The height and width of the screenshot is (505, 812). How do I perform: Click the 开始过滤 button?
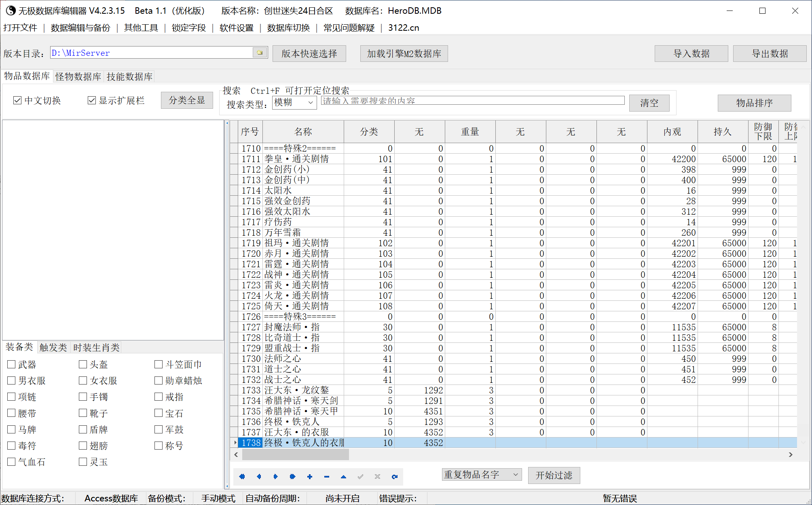pos(554,475)
